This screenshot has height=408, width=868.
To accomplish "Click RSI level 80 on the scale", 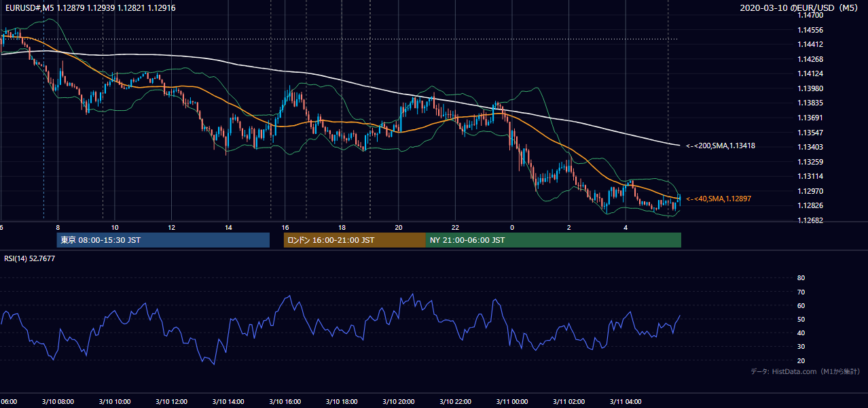I will click(801, 278).
